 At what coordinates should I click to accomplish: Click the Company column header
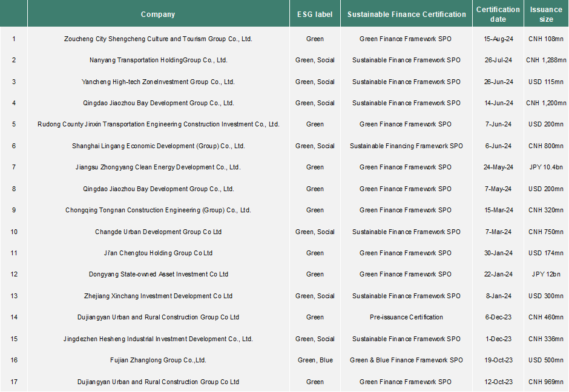point(158,14)
